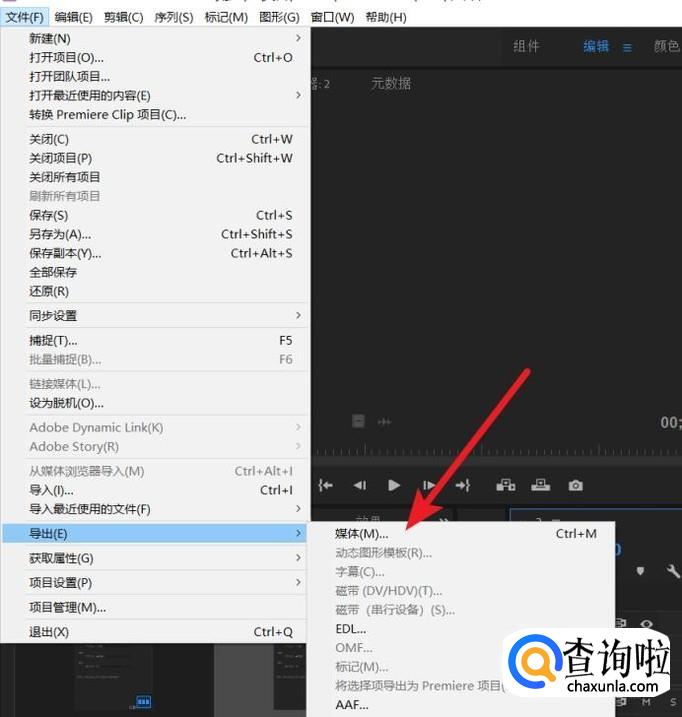Expand 导入最近使用的文件(F) submenu
Screen dimensions: 682x717
[x=155, y=509]
